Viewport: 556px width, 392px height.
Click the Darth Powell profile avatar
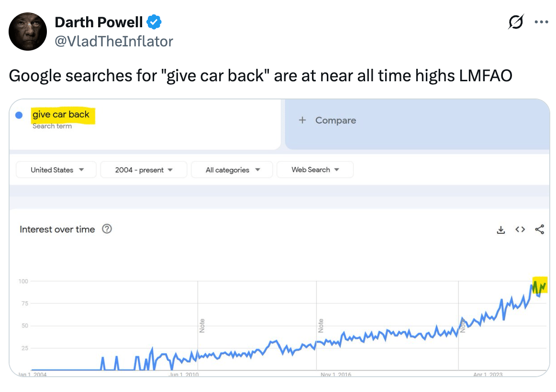pos(28,32)
